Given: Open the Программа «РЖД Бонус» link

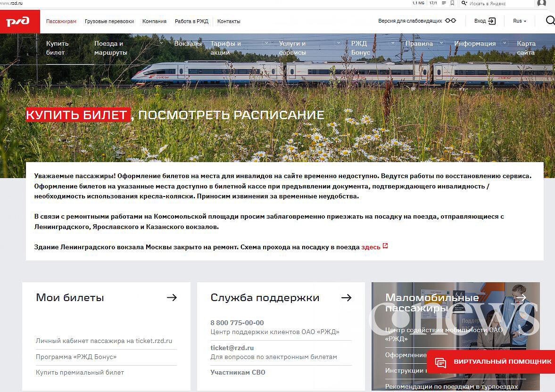Looking at the screenshot, I should (76, 357).
